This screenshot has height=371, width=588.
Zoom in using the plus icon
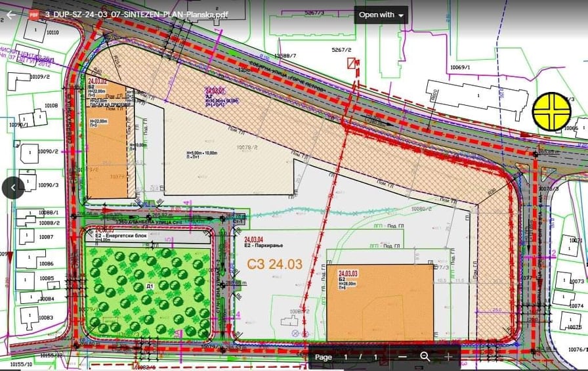pyautogui.click(x=448, y=357)
